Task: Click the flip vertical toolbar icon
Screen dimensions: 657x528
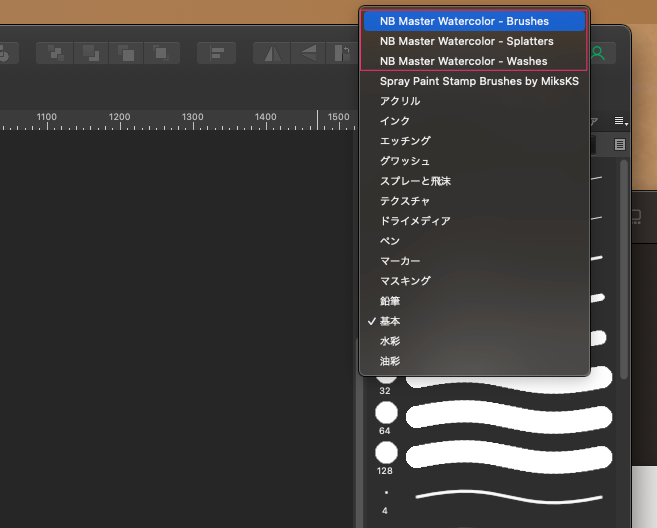Action: click(x=308, y=52)
